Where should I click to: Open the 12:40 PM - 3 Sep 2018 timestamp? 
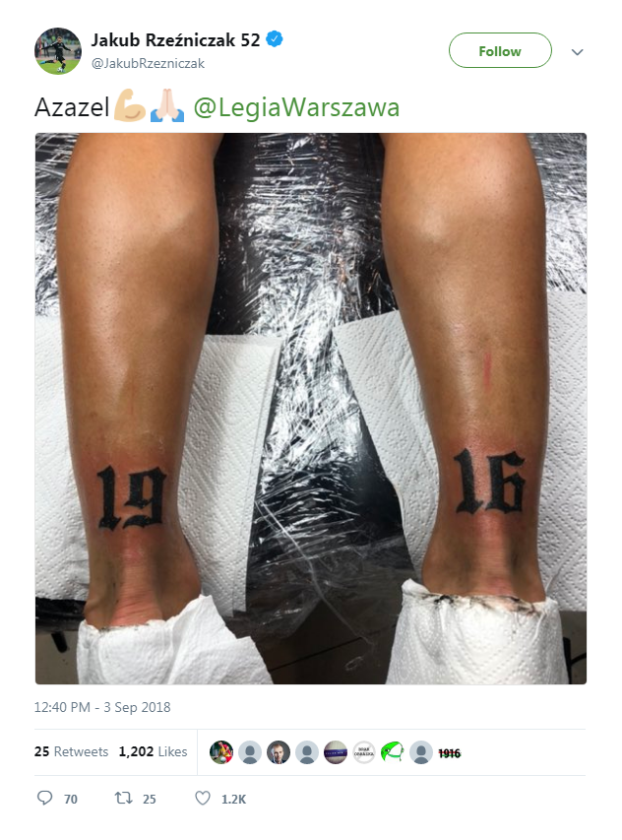(102, 707)
